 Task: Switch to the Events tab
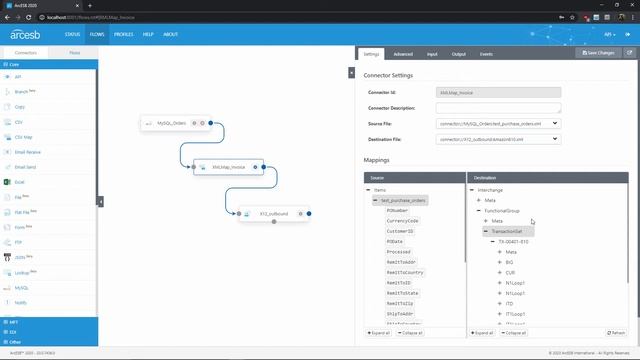(486, 54)
